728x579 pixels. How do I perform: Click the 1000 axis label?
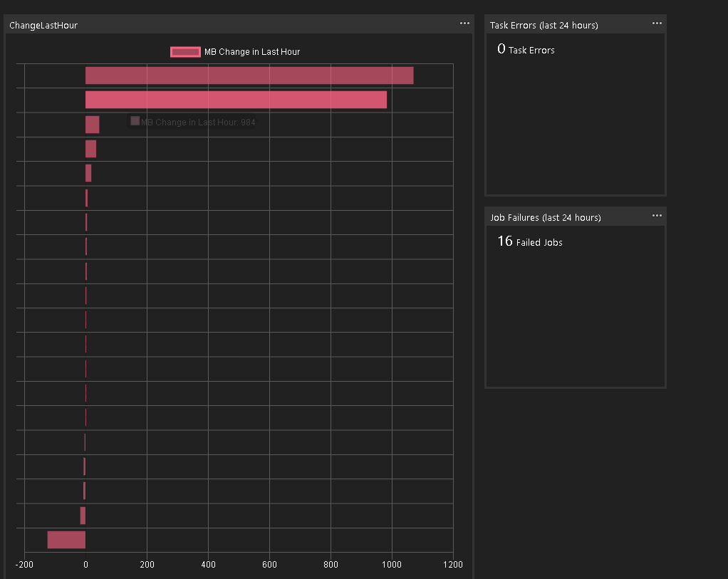(392, 565)
